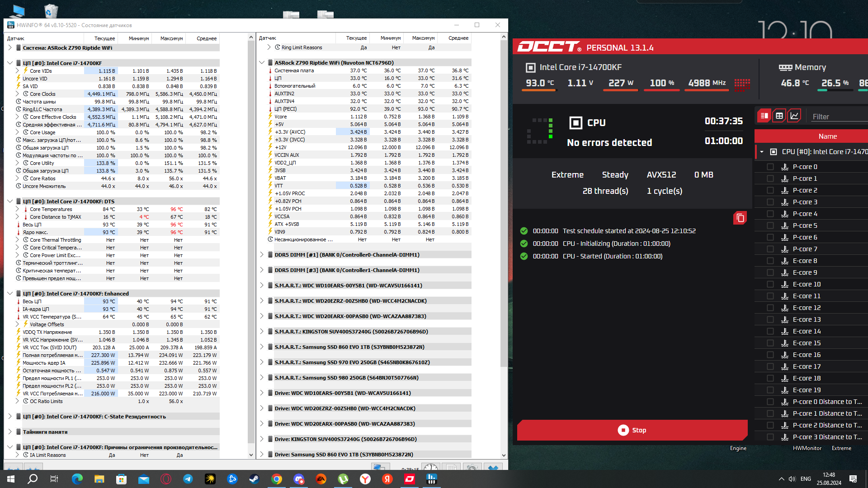The width and height of the screenshot is (868, 488).
Task: Click the Датчик column header in left pane
Action: [x=44, y=38]
